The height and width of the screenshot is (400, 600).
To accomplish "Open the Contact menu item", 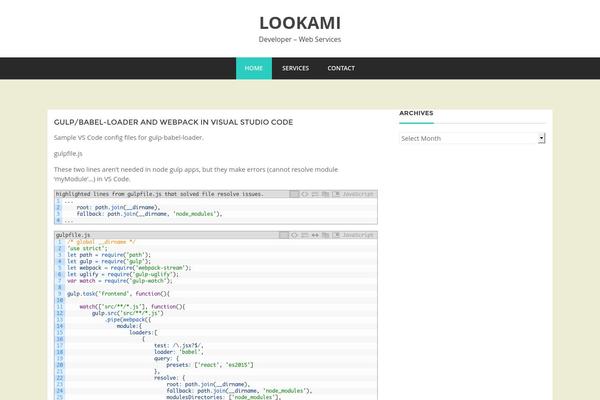I will click(x=341, y=68).
